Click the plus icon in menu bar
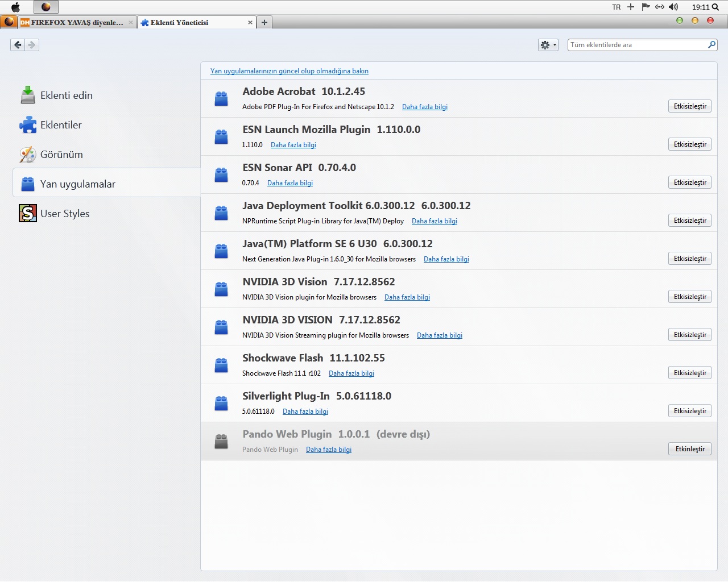The width and height of the screenshot is (728, 582). point(631,7)
